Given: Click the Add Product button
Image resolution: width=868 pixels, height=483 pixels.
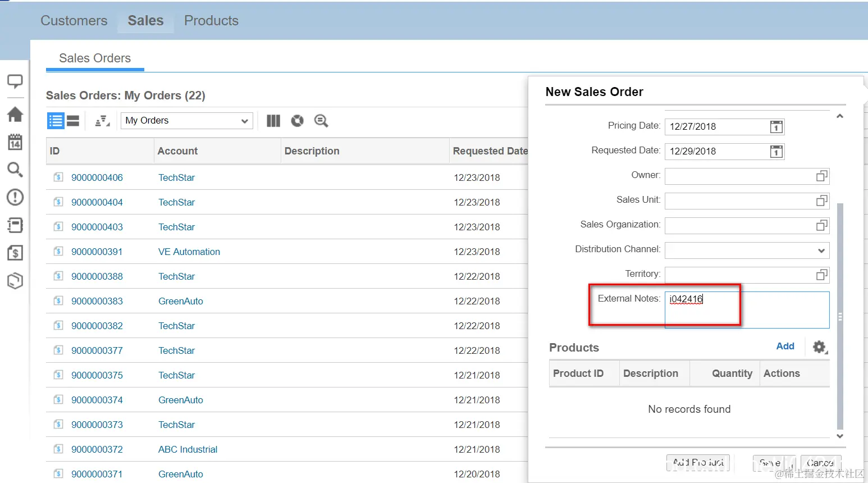Looking at the screenshot, I should click(698, 463).
